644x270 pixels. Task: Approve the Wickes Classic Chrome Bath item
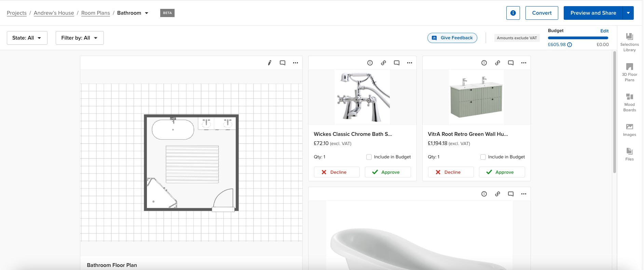(x=388, y=172)
